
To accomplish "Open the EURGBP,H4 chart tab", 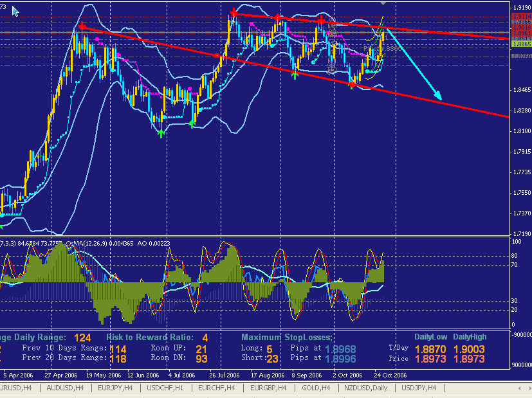I will pos(268,388).
